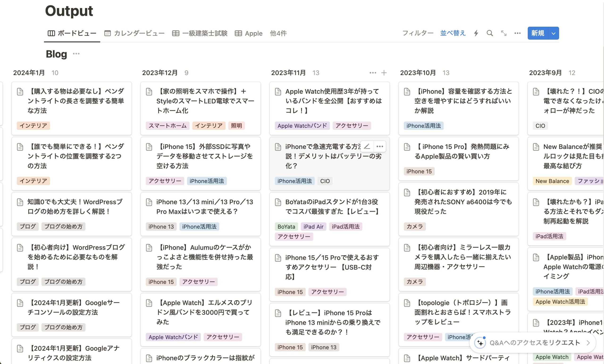Expand the 新規 button dropdown arrow
Screen dimensions: 604x364
coord(553,33)
